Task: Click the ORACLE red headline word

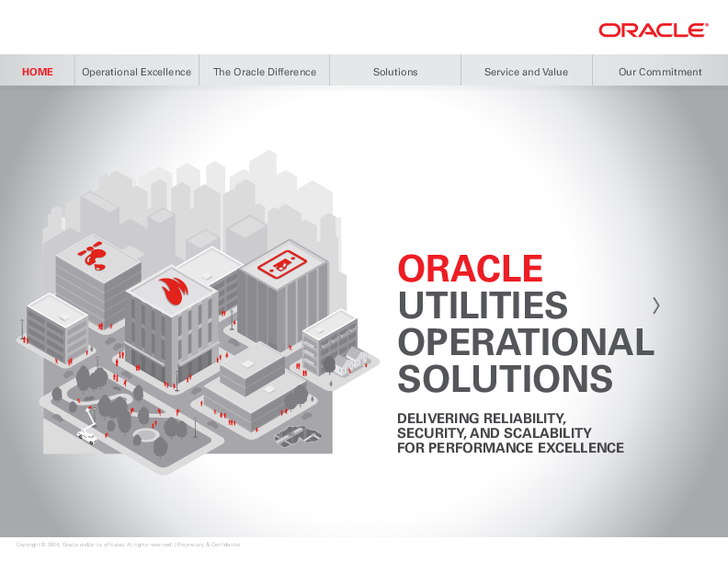Action: (471, 269)
